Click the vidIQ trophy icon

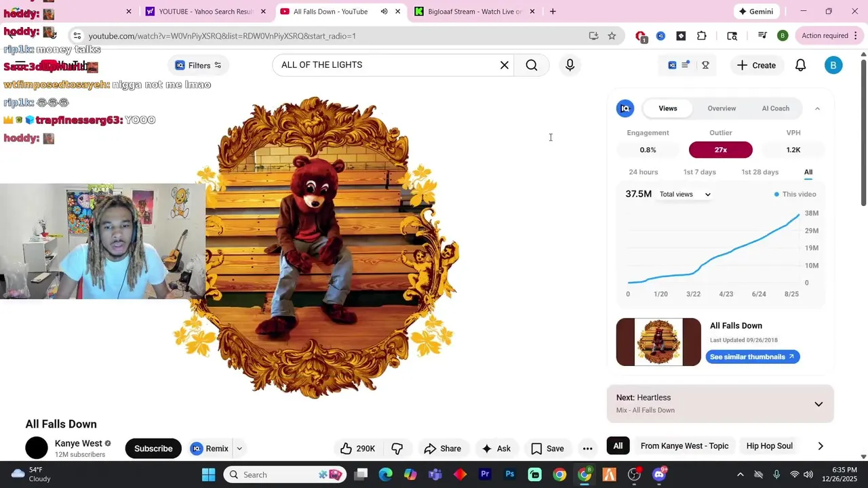[705, 65]
